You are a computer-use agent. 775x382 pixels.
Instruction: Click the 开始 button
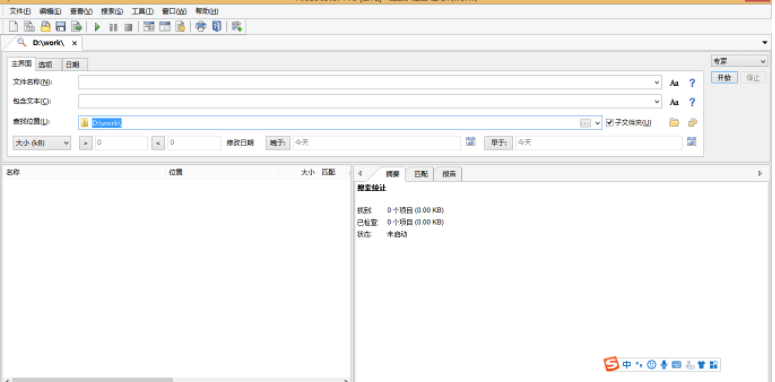click(x=724, y=78)
